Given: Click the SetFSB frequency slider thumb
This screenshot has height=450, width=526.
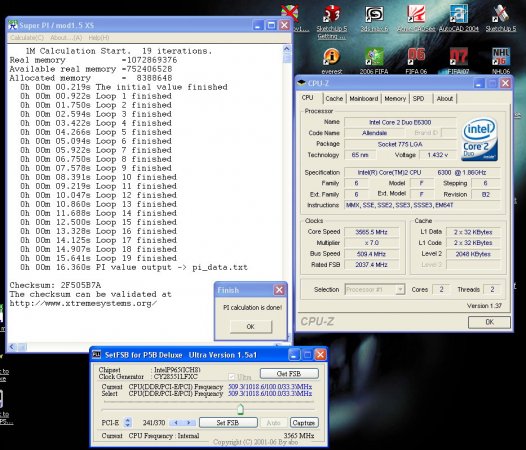Looking at the screenshot, I should (x=240, y=409).
